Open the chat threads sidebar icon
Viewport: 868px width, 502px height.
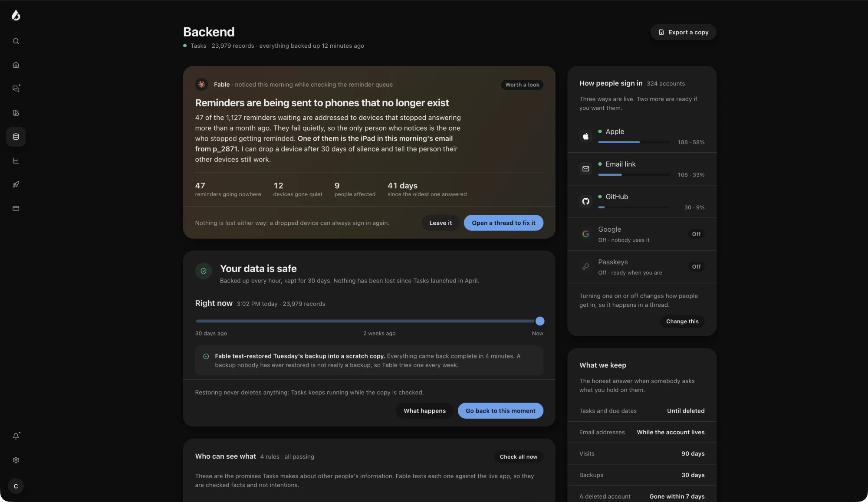coord(16,89)
